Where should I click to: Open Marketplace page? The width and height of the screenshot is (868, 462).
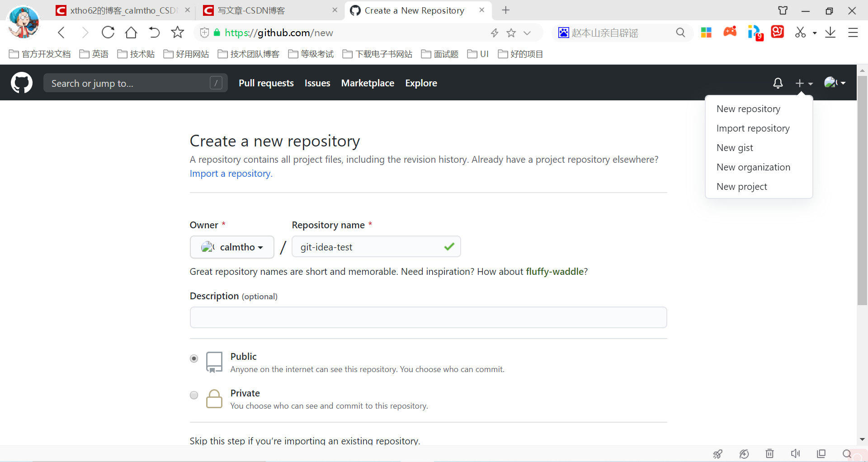click(368, 83)
